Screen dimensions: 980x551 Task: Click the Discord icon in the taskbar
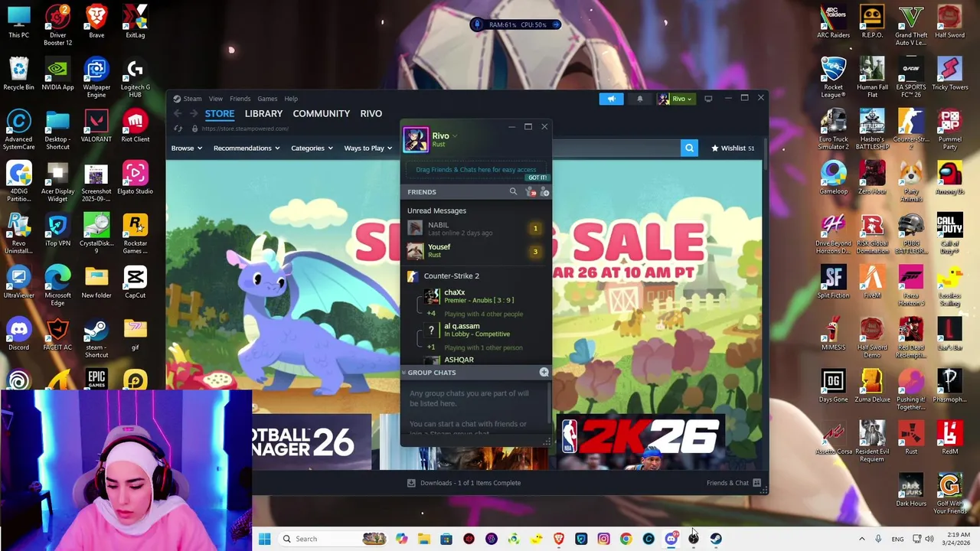pos(671,539)
